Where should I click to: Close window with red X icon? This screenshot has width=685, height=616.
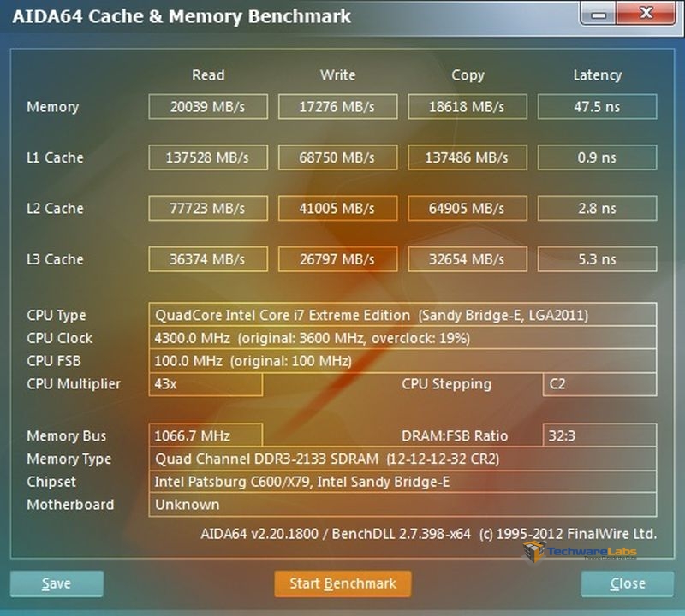(x=646, y=13)
